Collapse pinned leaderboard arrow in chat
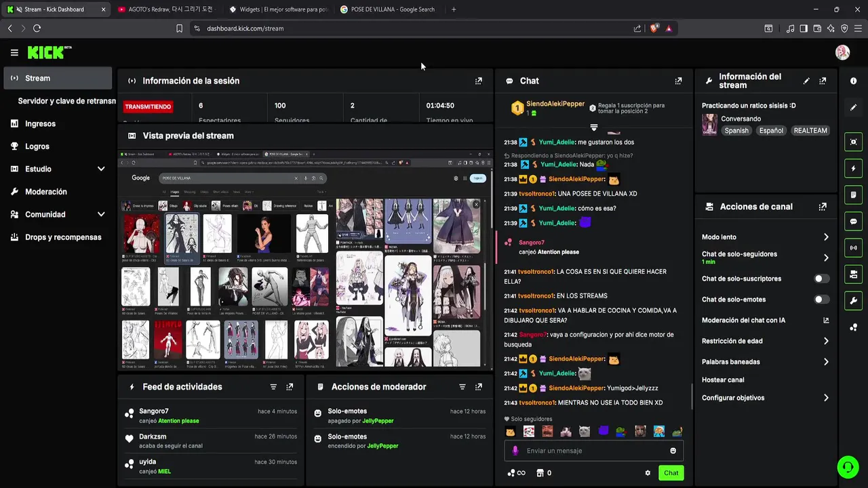 (594, 127)
